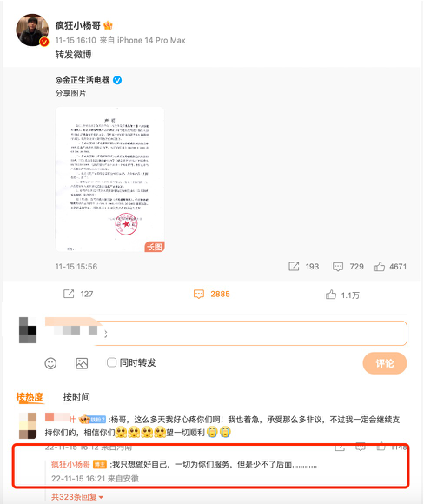424x504 pixels.
Task: Open 疯狂小杨哥 username link at top
Action: [x=78, y=25]
